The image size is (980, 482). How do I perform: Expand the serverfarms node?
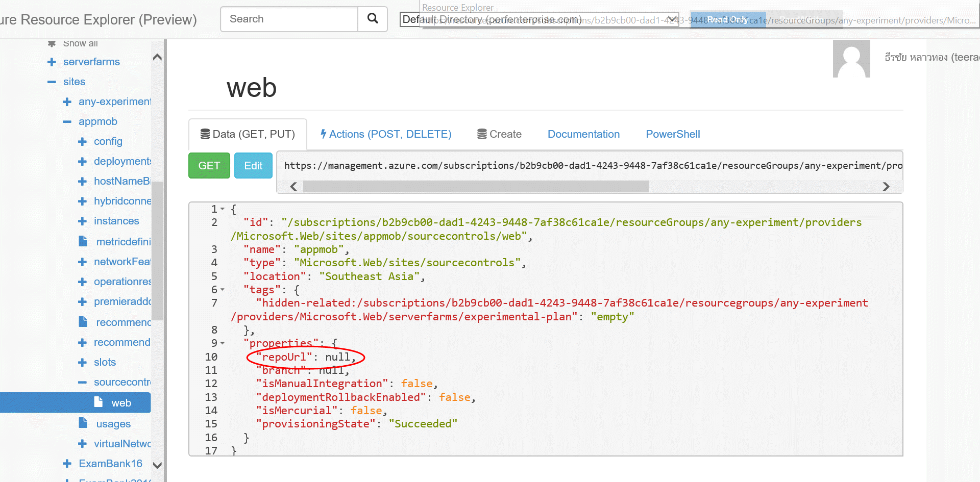tap(51, 62)
